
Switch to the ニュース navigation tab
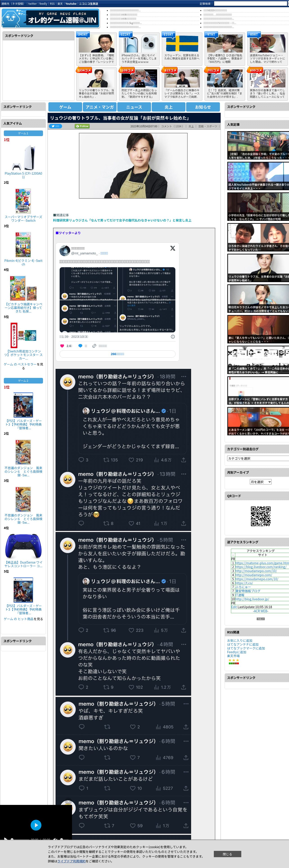tap(134, 107)
